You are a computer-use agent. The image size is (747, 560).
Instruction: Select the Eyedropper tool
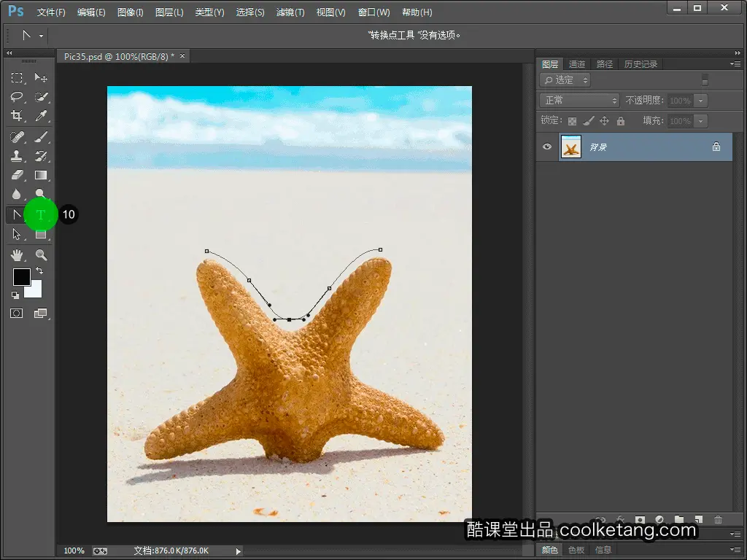pyautogui.click(x=41, y=116)
